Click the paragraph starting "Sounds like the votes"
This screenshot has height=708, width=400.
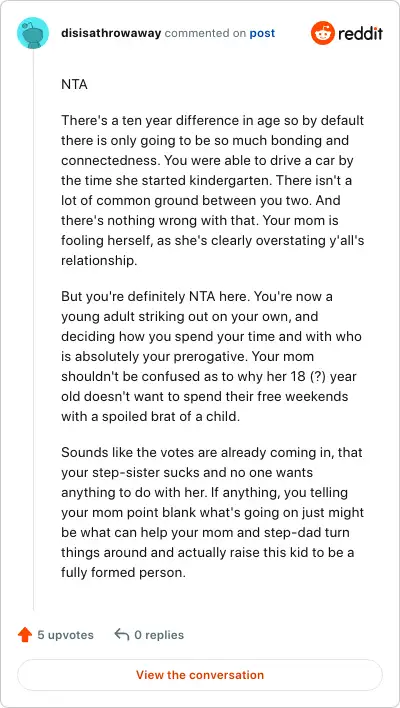[x=212, y=512]
